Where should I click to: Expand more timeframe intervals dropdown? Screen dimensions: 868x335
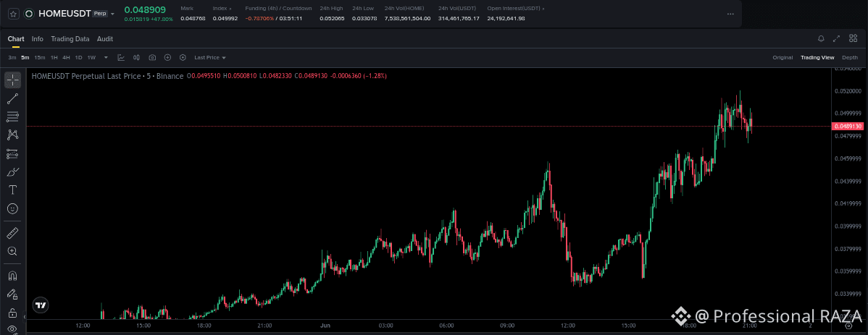coord(106,57)
